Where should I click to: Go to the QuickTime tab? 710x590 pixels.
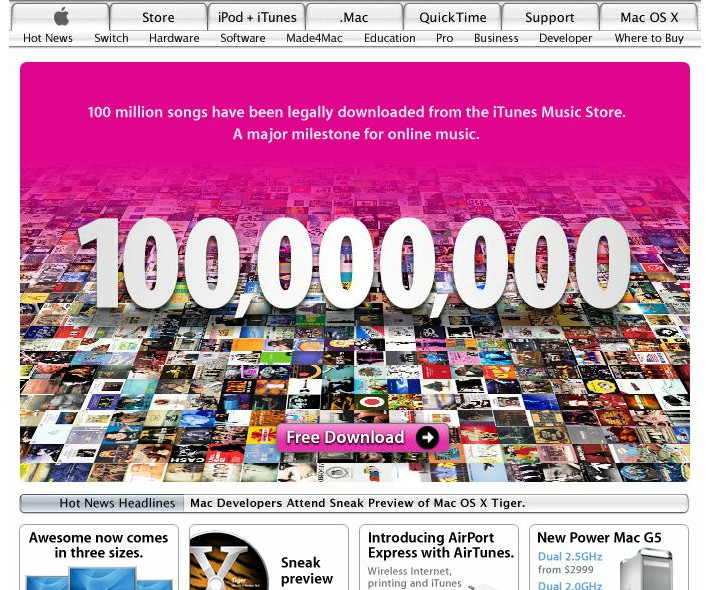point(452,17)
